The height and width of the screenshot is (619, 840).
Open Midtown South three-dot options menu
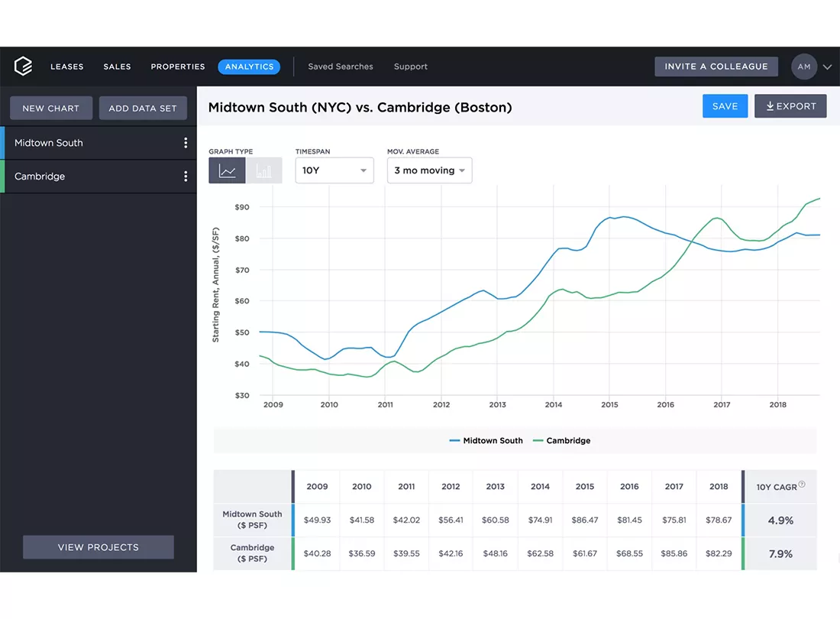(x=186, y=143)
